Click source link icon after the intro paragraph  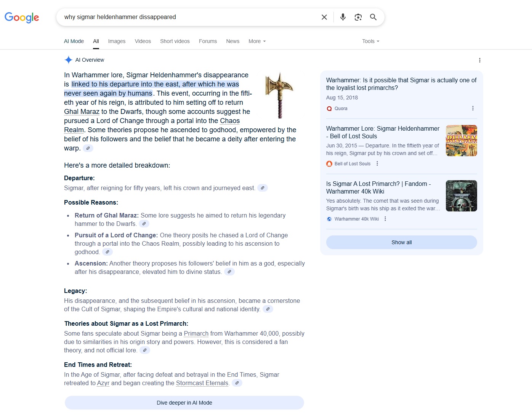pyautogui.click(x=88, y=148)
